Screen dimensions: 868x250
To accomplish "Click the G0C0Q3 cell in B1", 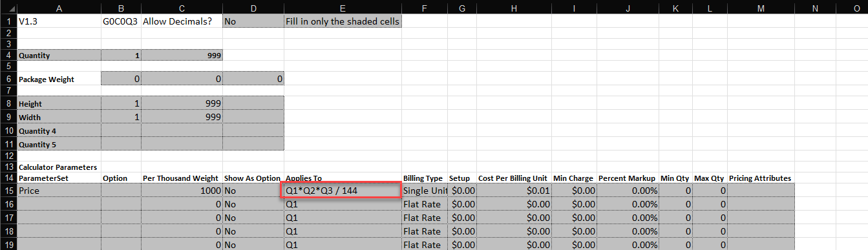I will (x=121, y=21).
